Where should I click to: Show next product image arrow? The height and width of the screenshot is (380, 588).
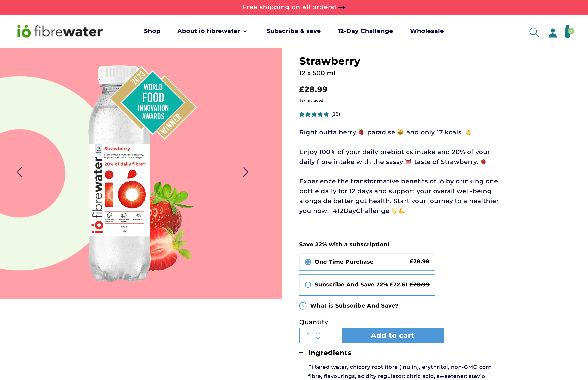click(x=245, y=172)
